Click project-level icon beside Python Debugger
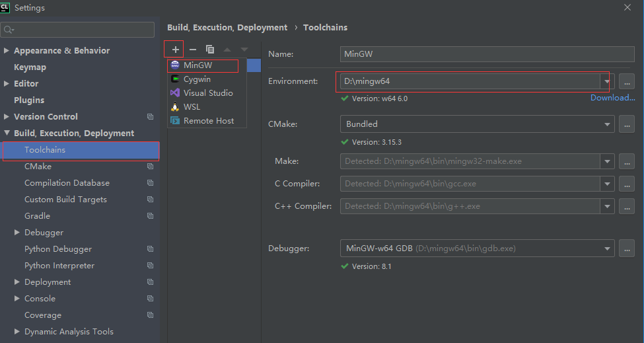Image resolution: width=644 pixels, height=343 pixels. tap(151, 249)
